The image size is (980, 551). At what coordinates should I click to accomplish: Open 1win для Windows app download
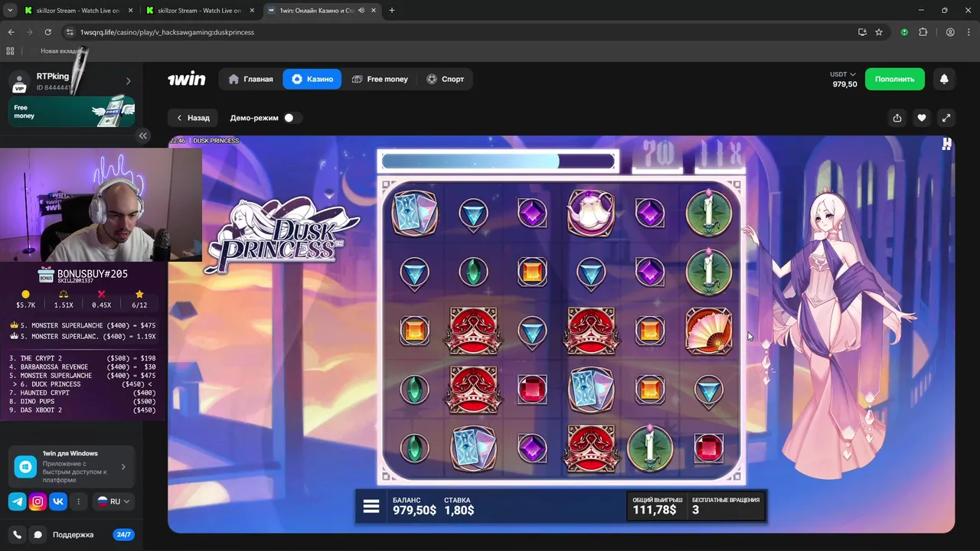(72, 466)
